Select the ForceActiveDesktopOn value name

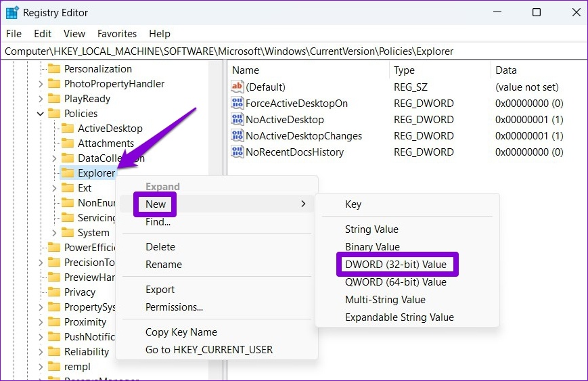pos(296,103)
